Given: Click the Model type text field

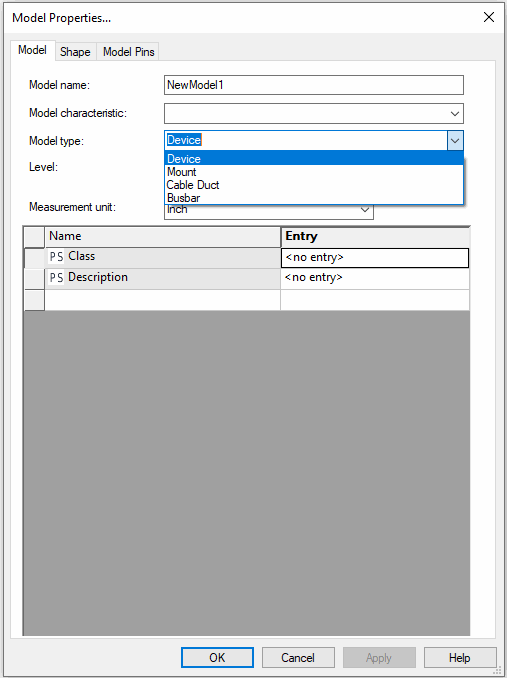Looking at the screenshot, I should [306, 141].
